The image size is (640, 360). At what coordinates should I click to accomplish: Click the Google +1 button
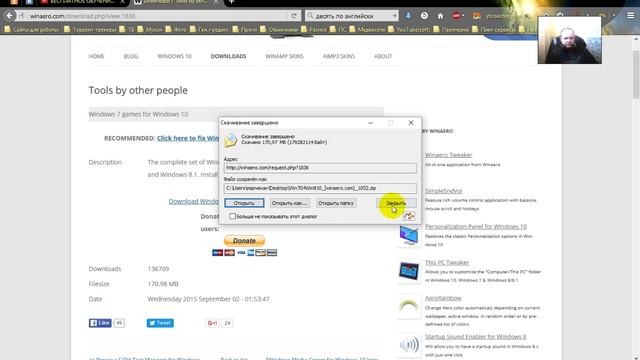(x=212, y=323)
